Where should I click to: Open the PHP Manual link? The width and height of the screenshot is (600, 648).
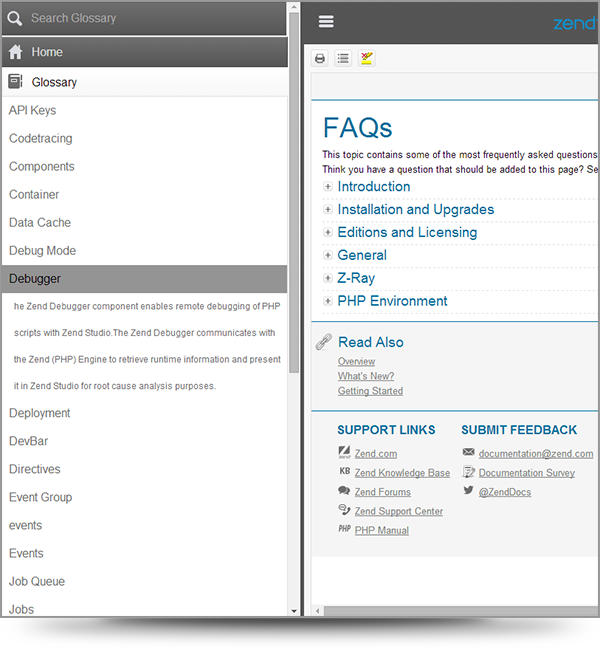[381, 530]
